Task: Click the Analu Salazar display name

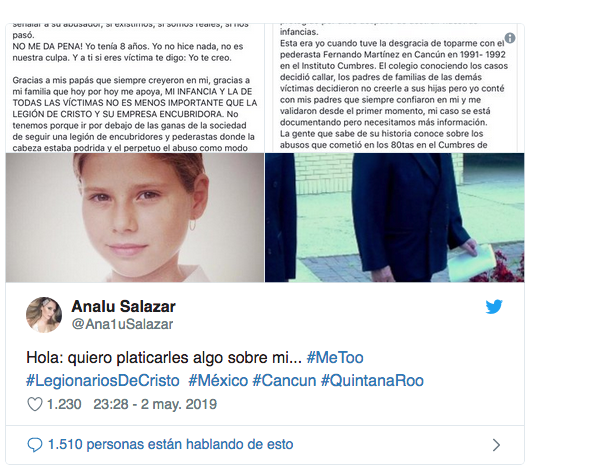Action: 123,306
